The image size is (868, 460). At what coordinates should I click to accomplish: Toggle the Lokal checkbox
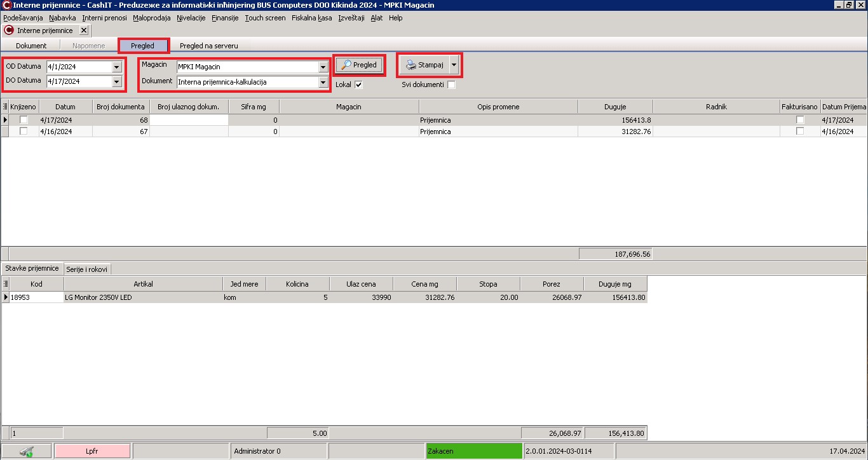[x=358, y=85]
